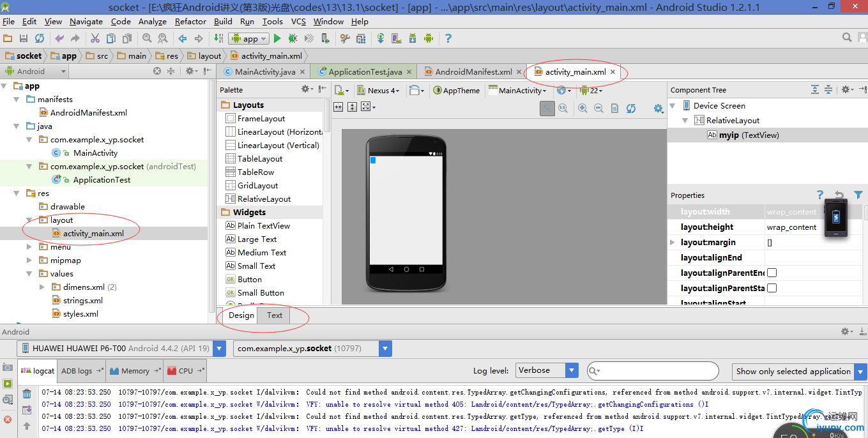Start debugging with the Debug bug icon
This screenshot has height=438, width=868.
click(293, 38)
